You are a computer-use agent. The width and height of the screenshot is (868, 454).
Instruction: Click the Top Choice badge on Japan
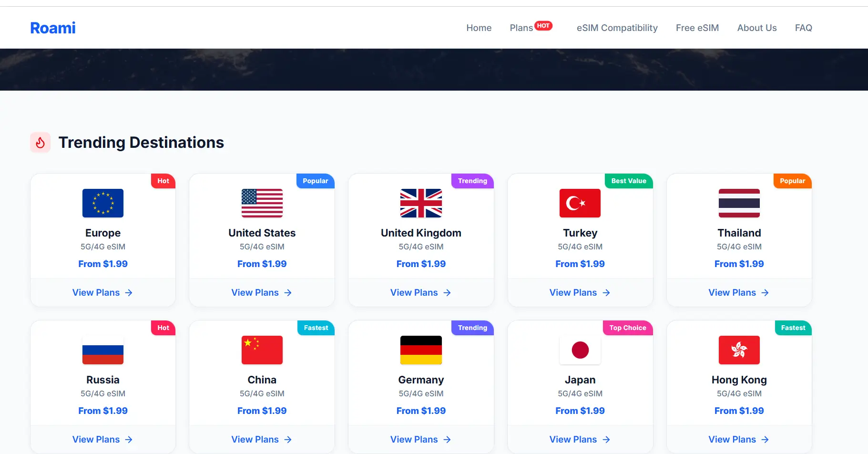(x=627, y=328)
